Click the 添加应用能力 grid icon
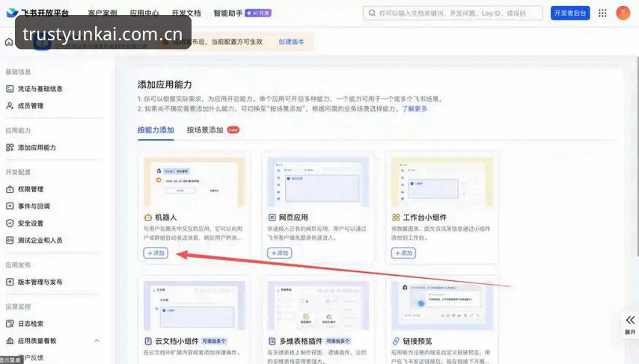Image resolution: width=639 pixels, height=364 pixels. pyautogui.click(x=10, y=147)
